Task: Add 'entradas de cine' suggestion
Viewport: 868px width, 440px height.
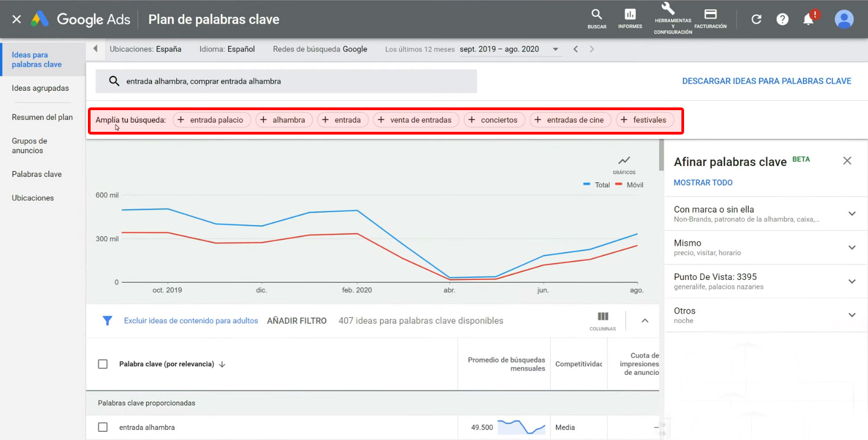Action: click(x=571, y=120)
